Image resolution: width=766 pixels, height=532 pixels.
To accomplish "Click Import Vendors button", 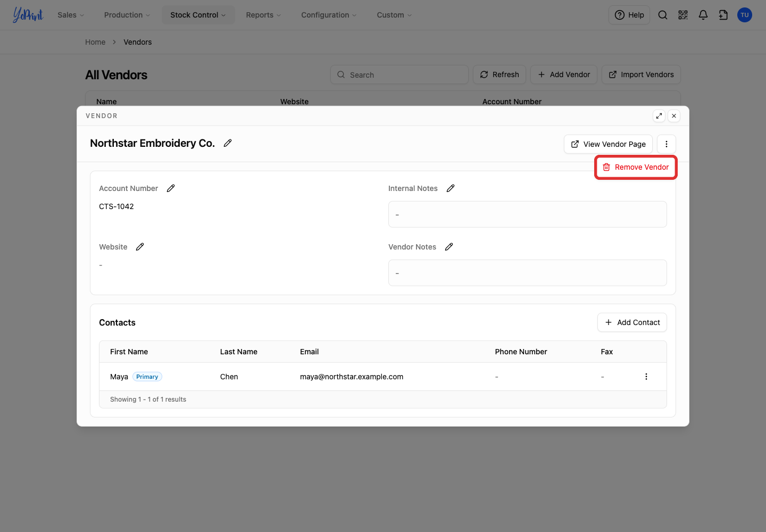I will [x=641, y=74].
